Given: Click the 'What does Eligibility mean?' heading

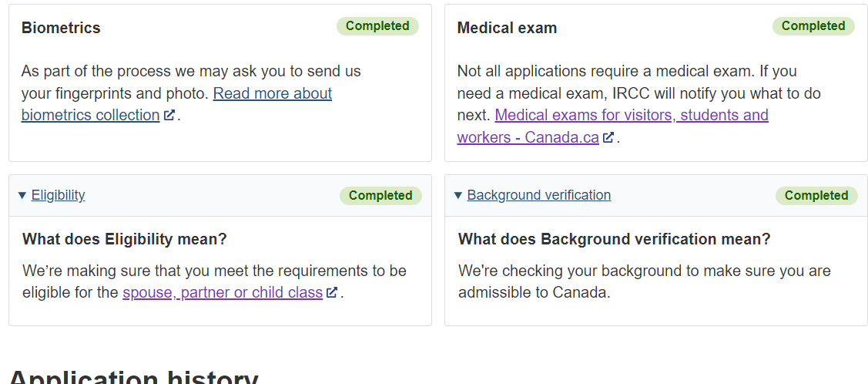Looking at the screenshot, I should (x=125, y=239).
